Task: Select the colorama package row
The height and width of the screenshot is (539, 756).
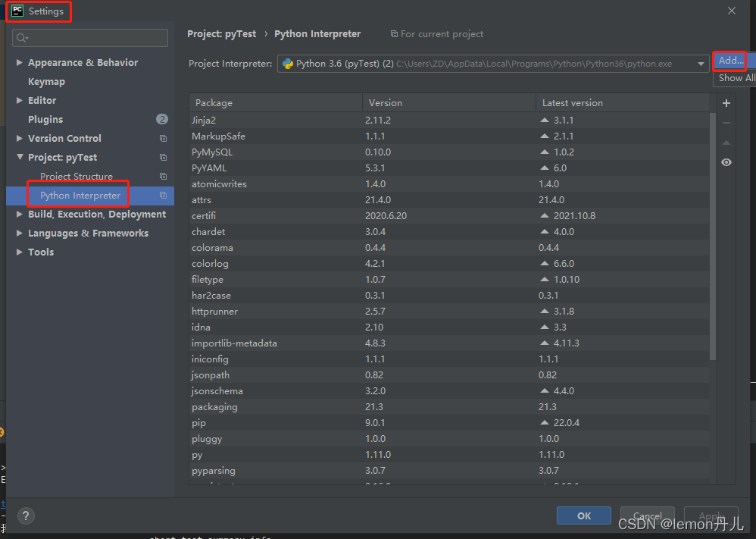Action: coord(449,248)
